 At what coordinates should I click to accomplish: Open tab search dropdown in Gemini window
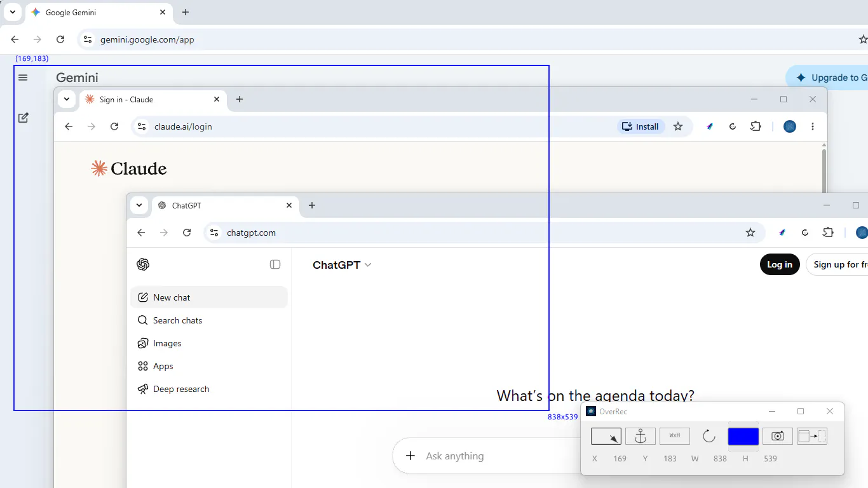[x=13, y=12]
